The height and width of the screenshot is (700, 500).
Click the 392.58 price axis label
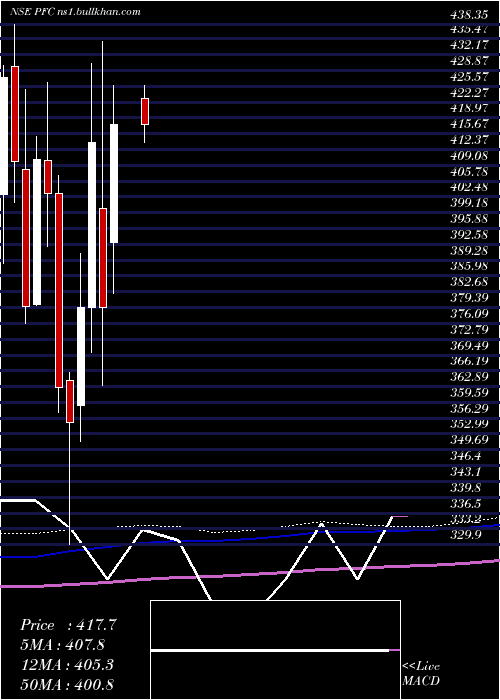[x=471, y=235]
